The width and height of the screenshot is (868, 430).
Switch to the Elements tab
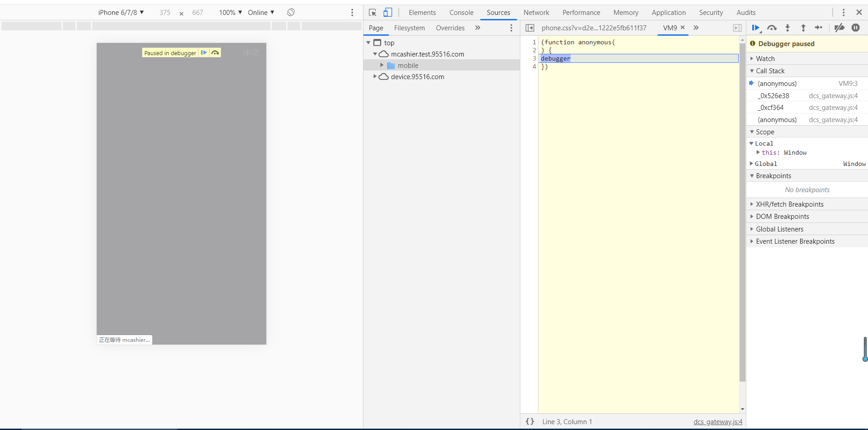(x=422, y=13)
